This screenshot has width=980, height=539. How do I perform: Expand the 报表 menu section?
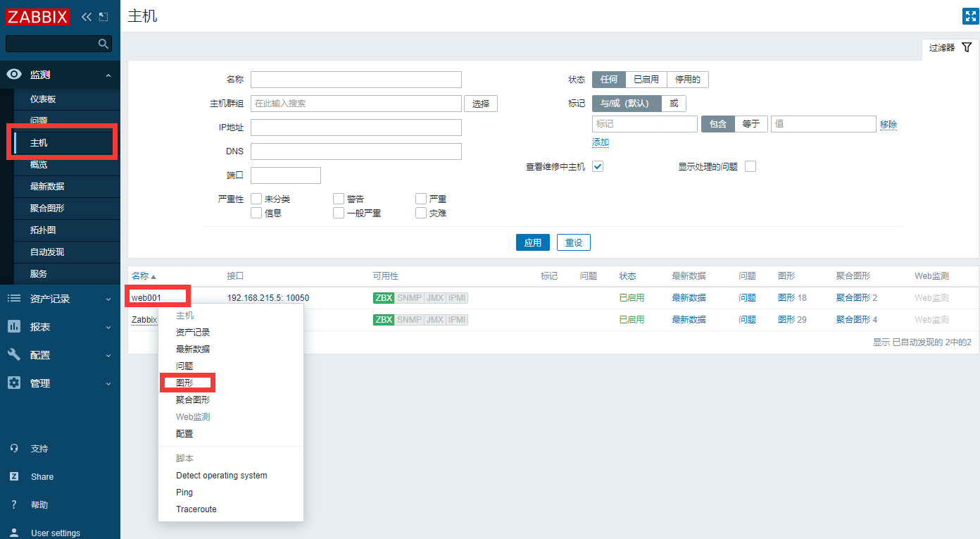pos(108,327)
